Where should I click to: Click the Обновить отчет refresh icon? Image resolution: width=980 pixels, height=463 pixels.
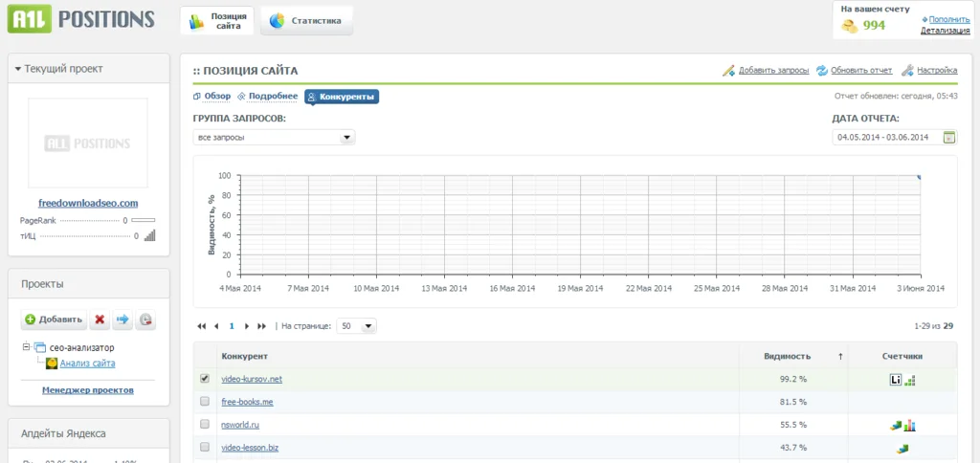tap(822, 70)
